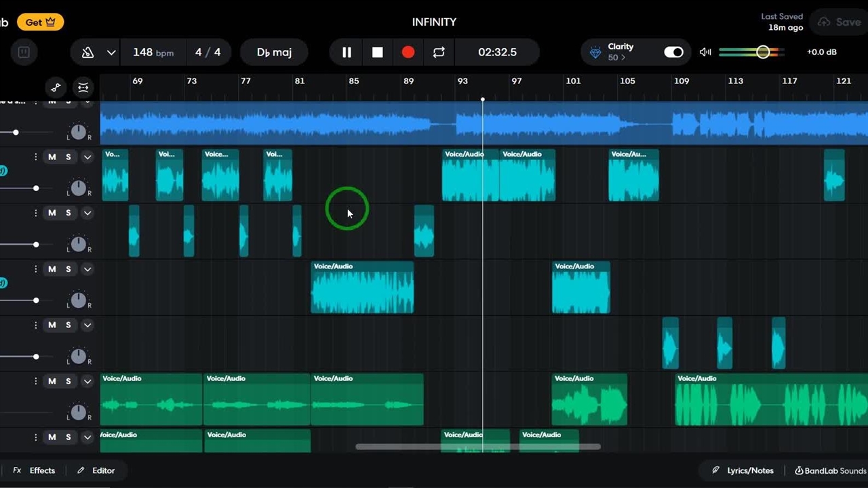Click the 148 bpm tempo field

click(x=153, y=52)
